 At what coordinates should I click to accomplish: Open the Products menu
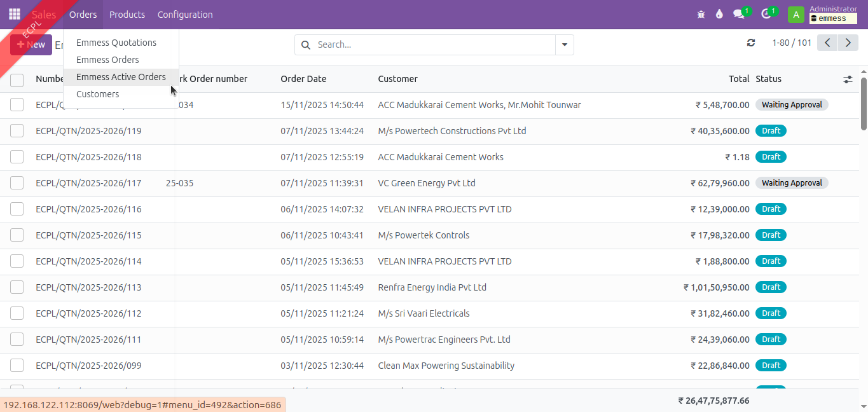[127, 14]
